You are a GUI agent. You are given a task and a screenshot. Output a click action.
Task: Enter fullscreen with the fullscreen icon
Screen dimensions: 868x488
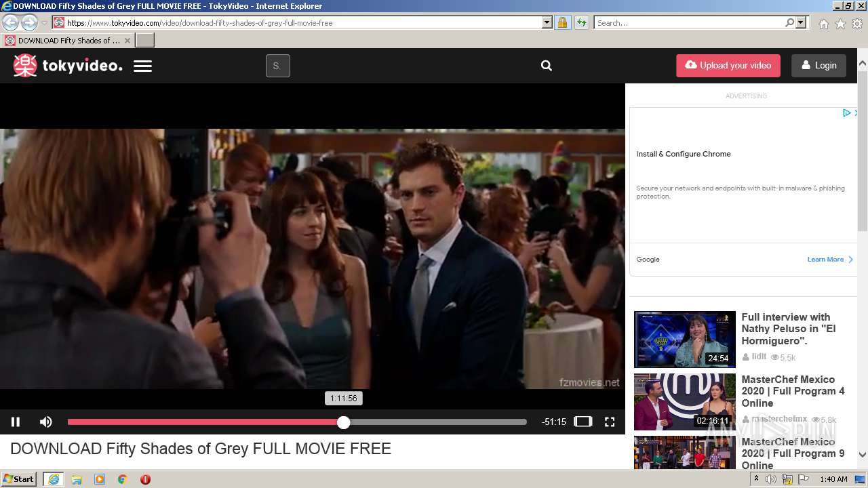[610, 422]
